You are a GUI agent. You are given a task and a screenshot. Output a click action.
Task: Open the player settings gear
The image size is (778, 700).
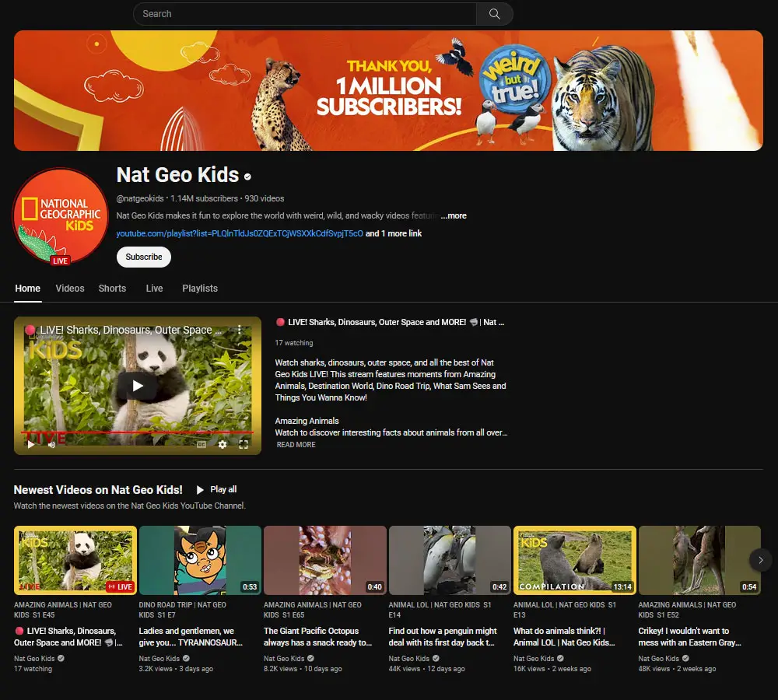pyautogui.click(x=223, y=445)
